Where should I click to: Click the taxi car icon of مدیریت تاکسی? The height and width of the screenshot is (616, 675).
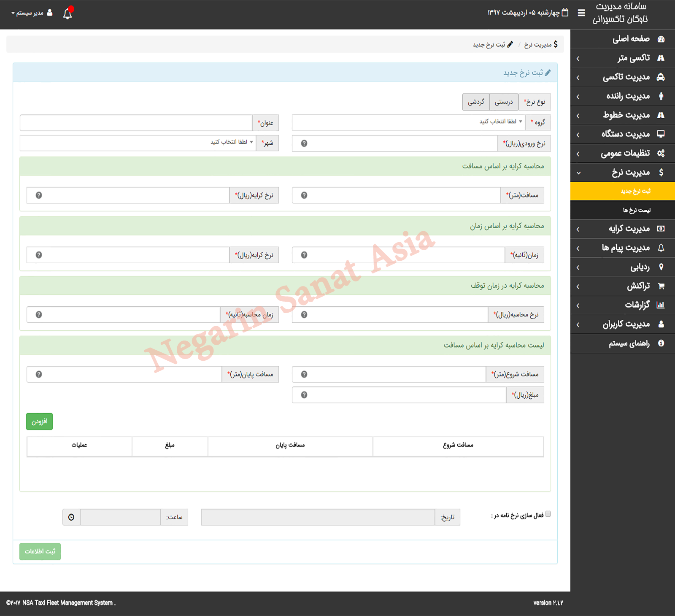point(661,77)
